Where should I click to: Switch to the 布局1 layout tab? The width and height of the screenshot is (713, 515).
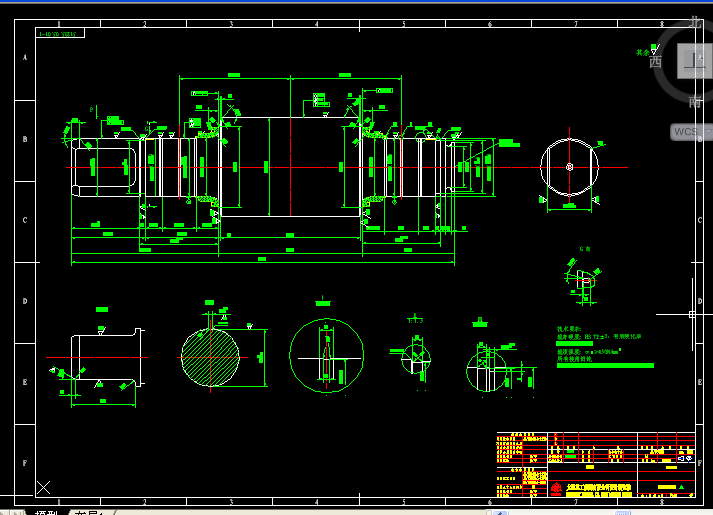90,512
